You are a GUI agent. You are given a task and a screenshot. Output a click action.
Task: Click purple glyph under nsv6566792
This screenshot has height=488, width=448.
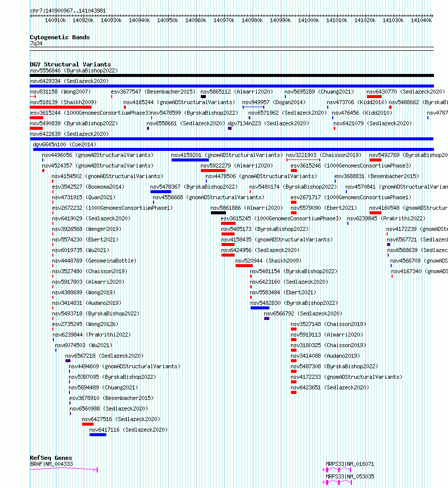(x=267, y=318)
